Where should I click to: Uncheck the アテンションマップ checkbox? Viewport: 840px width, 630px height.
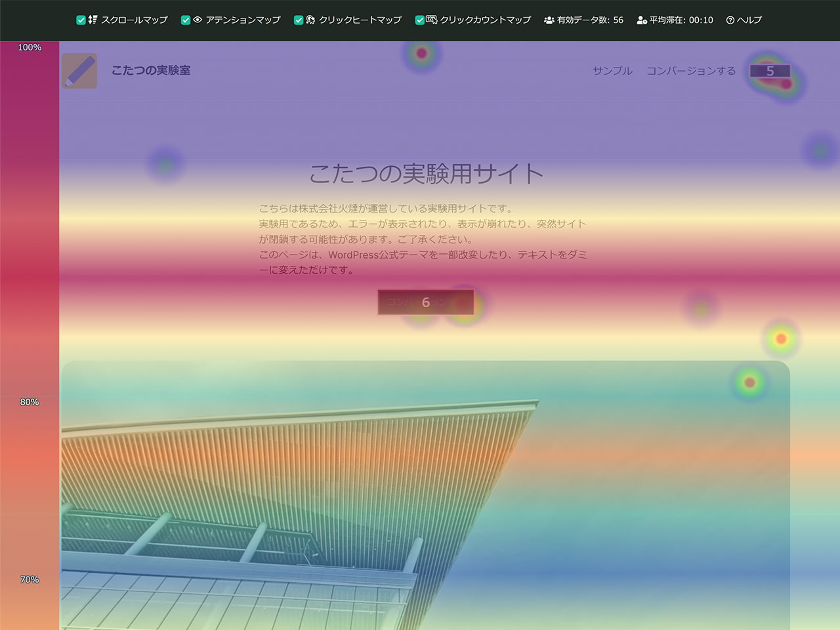coord(186,20)
